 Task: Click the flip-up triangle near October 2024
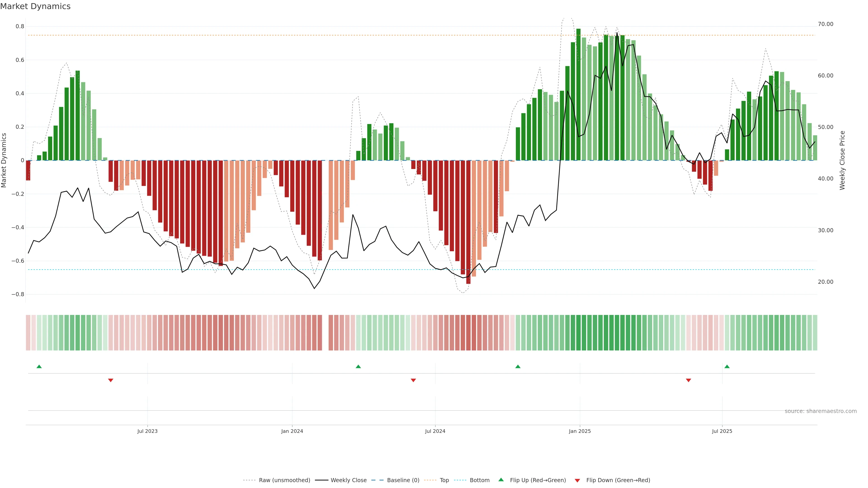click(518, 366)
